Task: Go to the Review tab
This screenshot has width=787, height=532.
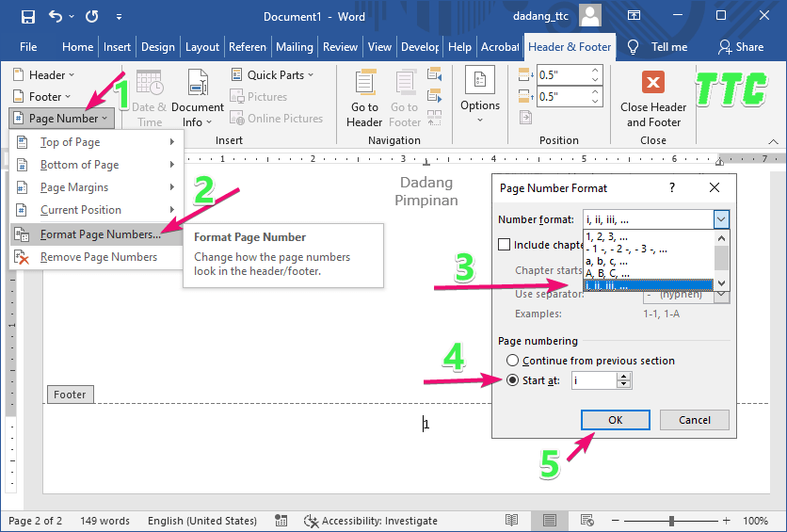Action: (340, 47)
